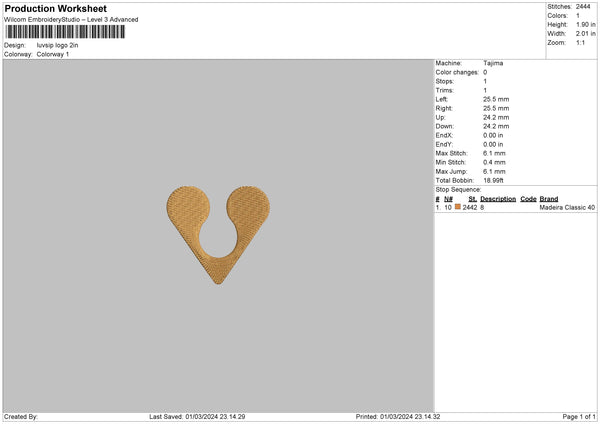Click the 'Brand' column header
This screenshot has height=424, width=600.
pos(549,199)
